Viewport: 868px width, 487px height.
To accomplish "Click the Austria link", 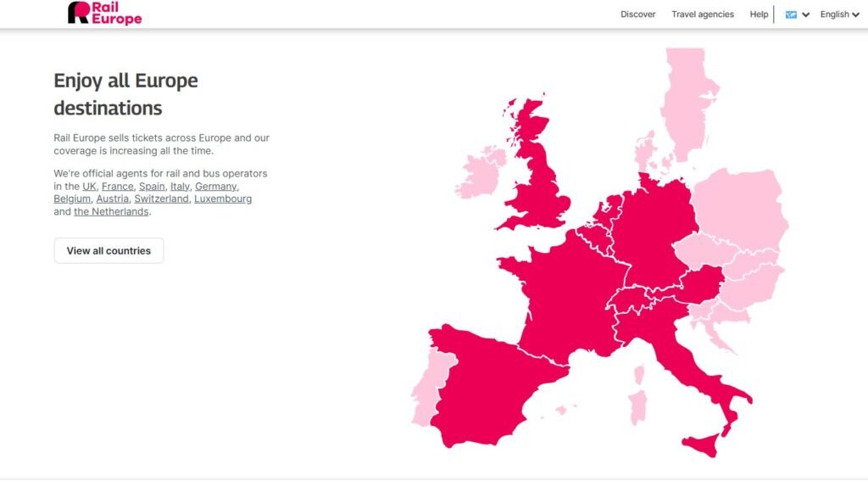I will (x=112, y=199).
